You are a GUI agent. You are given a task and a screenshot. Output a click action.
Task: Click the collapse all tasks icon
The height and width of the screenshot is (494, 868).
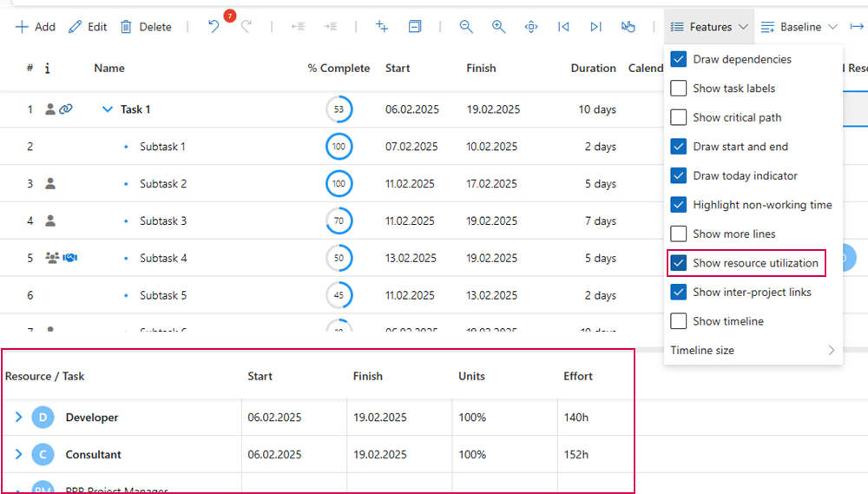[x=415, y=27]
